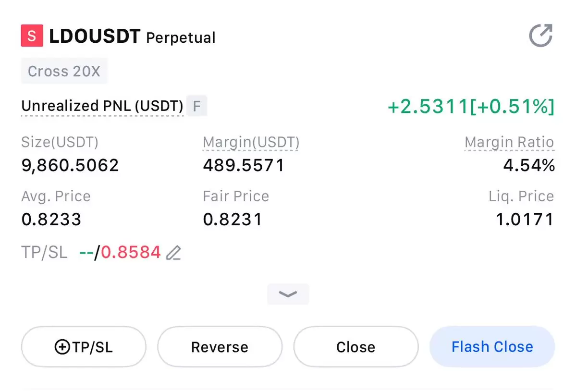Click the F fair-price badge beside Unrealized PNL
576x392 pixels.
196,106
